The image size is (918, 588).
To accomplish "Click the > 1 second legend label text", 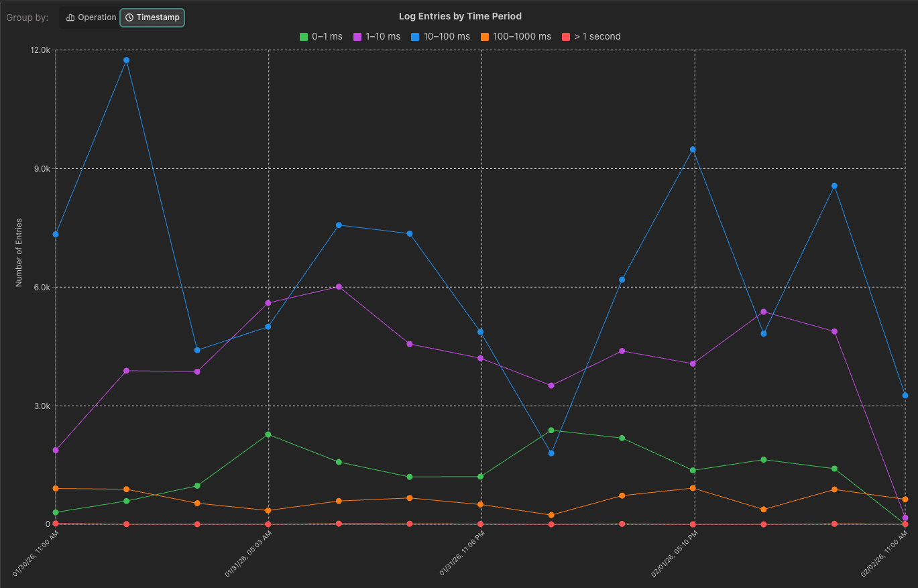I will pos(598,36).
